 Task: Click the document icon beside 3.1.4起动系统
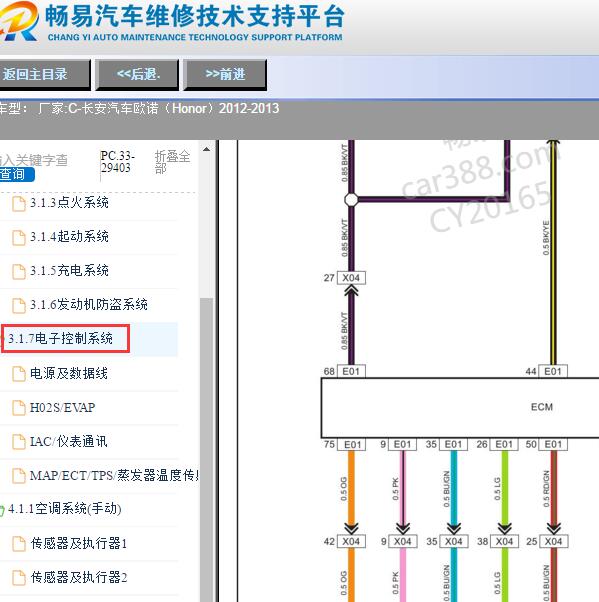pos(19,238)
